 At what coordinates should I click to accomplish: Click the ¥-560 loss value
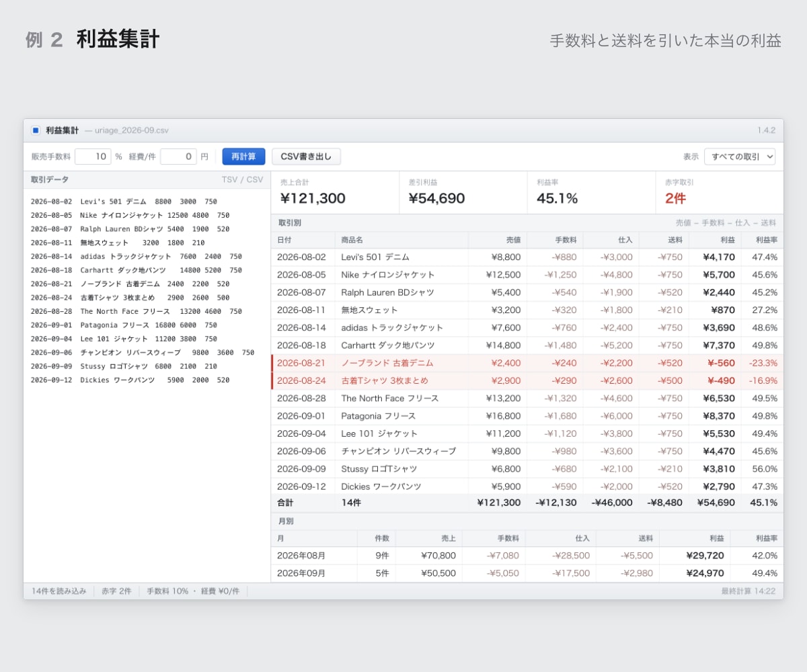[721, 363]
